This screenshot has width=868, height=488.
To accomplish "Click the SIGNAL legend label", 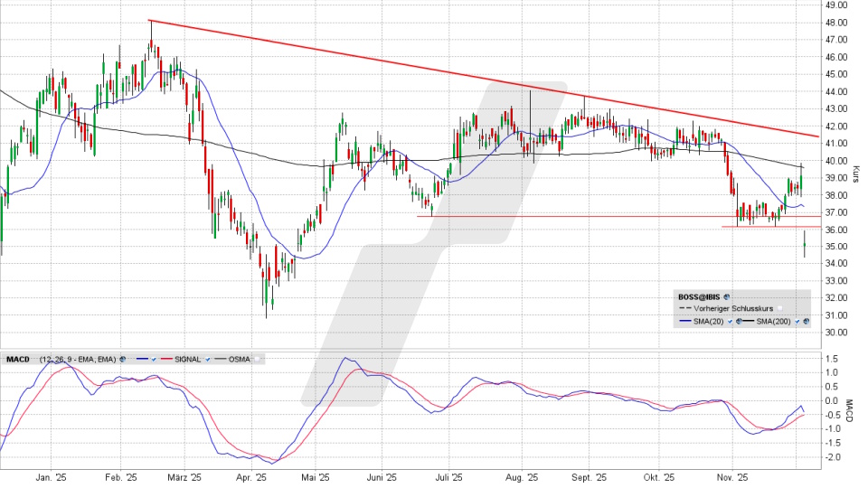I will 188,359.
